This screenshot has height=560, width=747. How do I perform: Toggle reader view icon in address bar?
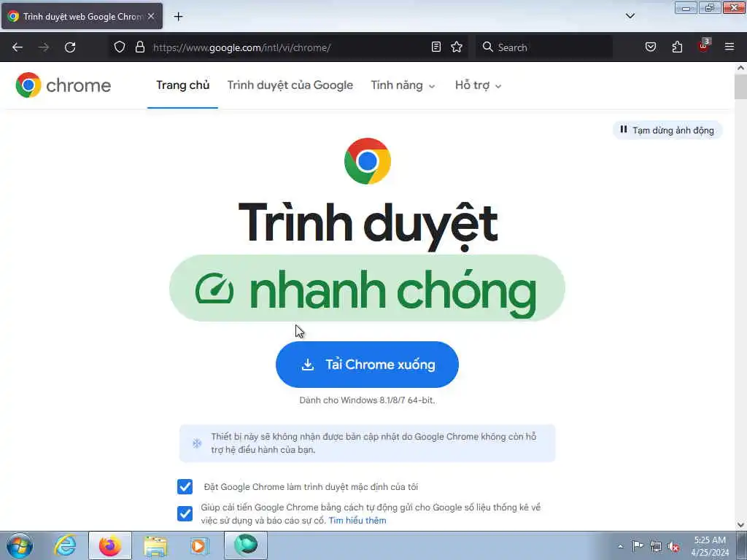pos(436,47)
